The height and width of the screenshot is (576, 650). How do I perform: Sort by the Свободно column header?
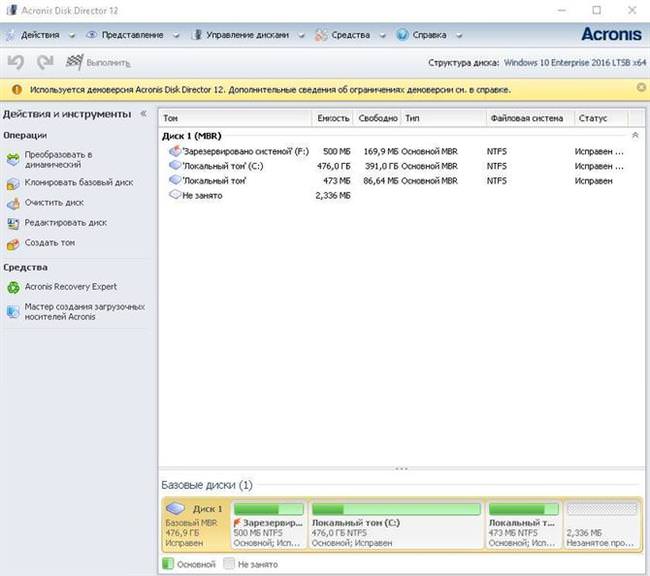[x=377, y=118]
